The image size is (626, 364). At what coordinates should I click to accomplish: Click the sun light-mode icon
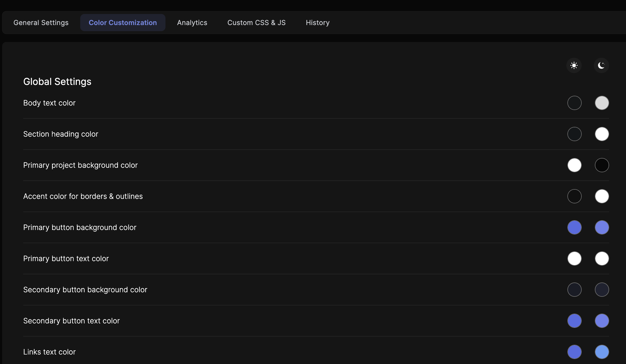(574, 65)
